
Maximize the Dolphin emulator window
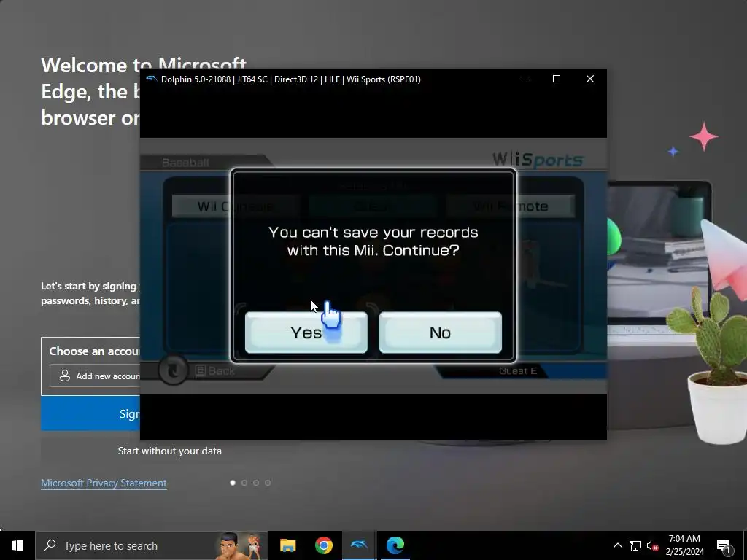point(557,79)
